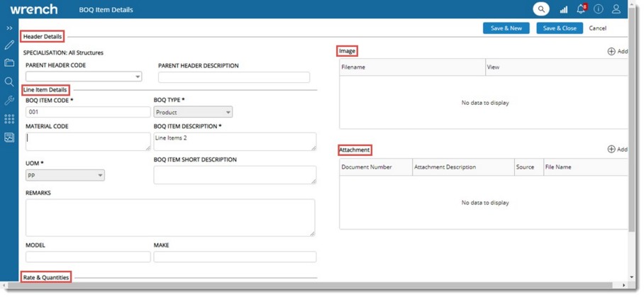
Task: Open the report dashboard icon in sidebar
Action: click(9, 138)
